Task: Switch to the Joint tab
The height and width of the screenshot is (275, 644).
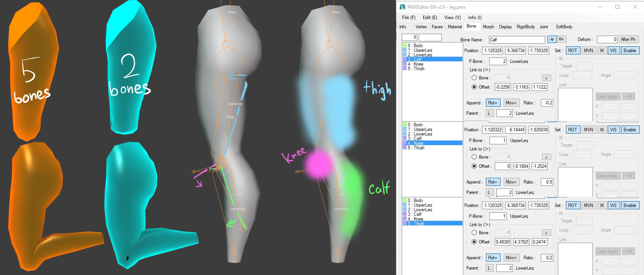Action: click(544, 27)
